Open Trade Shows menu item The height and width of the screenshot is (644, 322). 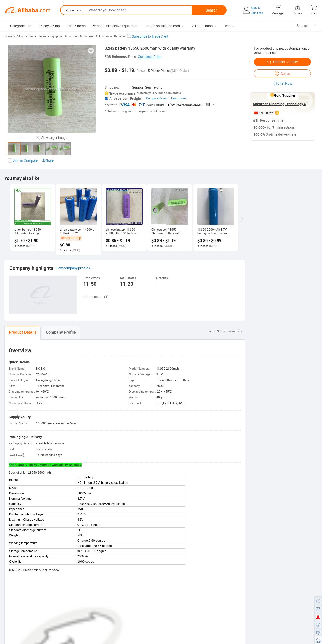click(76, 26)
